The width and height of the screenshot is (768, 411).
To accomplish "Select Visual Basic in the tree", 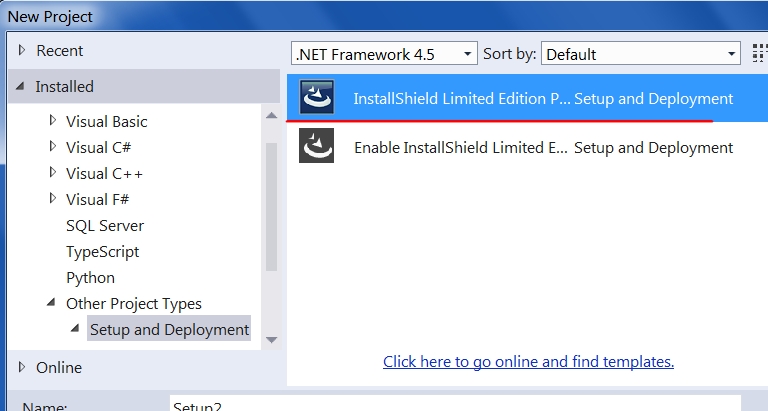I will pos(107,121).
